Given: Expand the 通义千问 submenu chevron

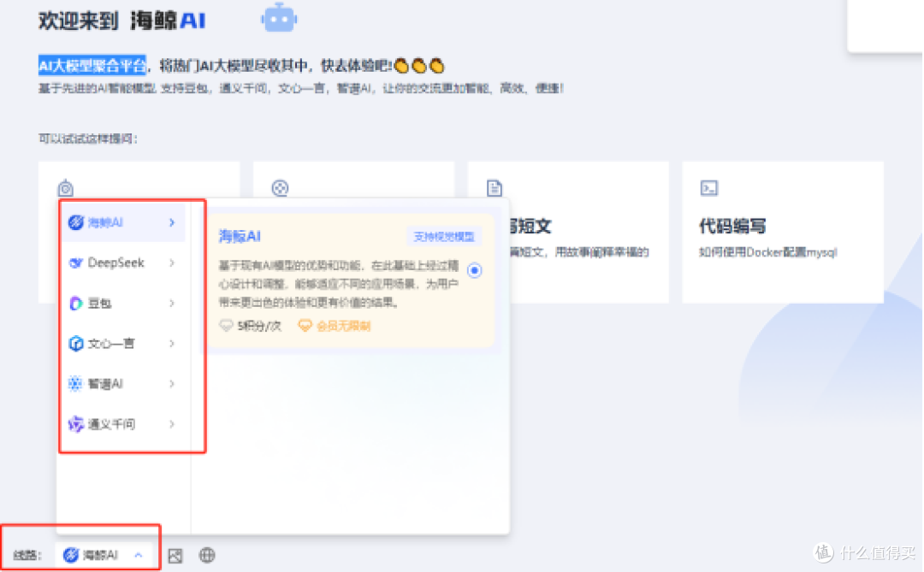Looking at the screenshot, I should tap(172, 423).
